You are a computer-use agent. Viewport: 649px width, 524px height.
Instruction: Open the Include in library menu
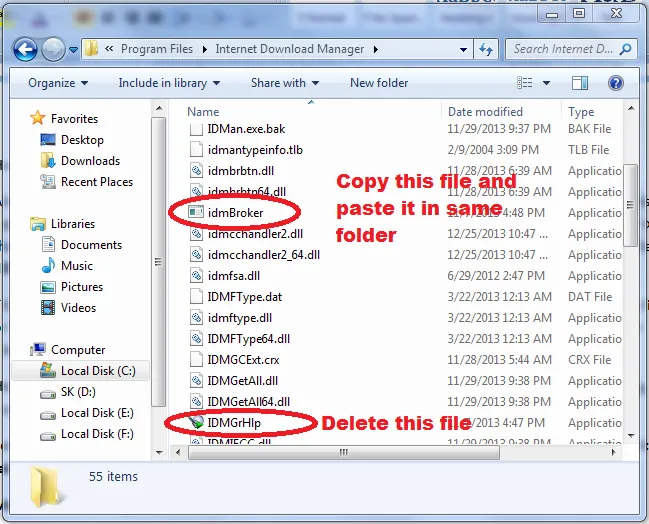[169, 83]
